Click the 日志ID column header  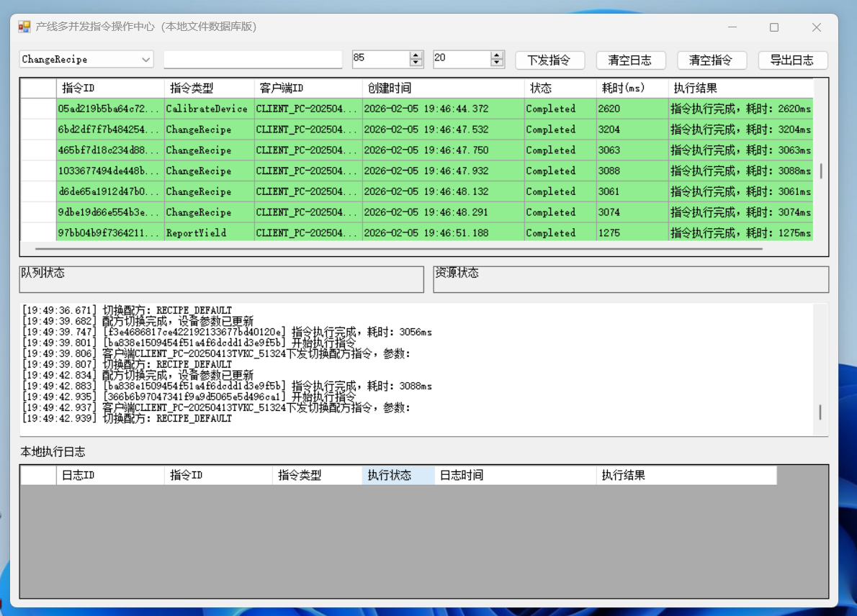click(110, 475)
